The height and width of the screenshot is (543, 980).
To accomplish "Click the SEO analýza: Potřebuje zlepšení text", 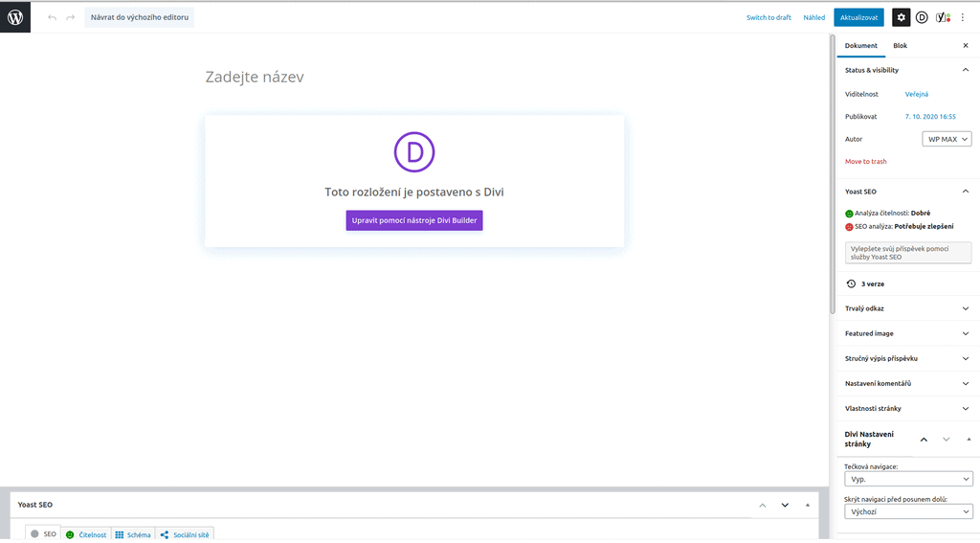I will pos(903,226).
